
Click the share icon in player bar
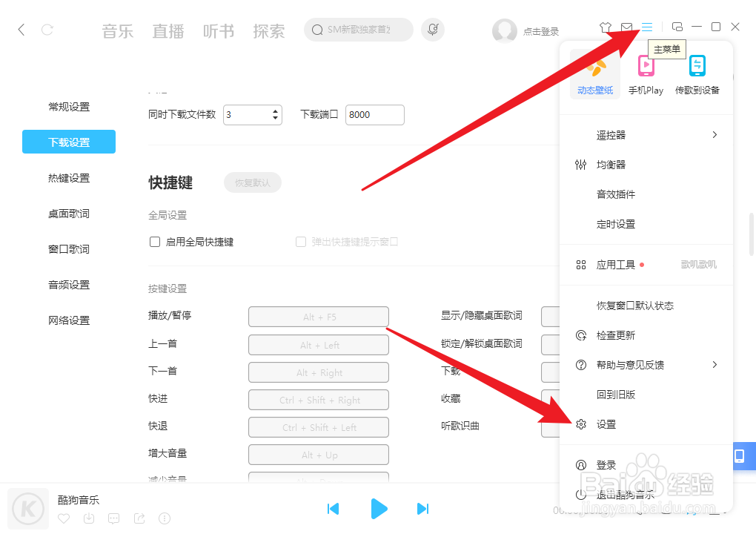click(139, 518)
